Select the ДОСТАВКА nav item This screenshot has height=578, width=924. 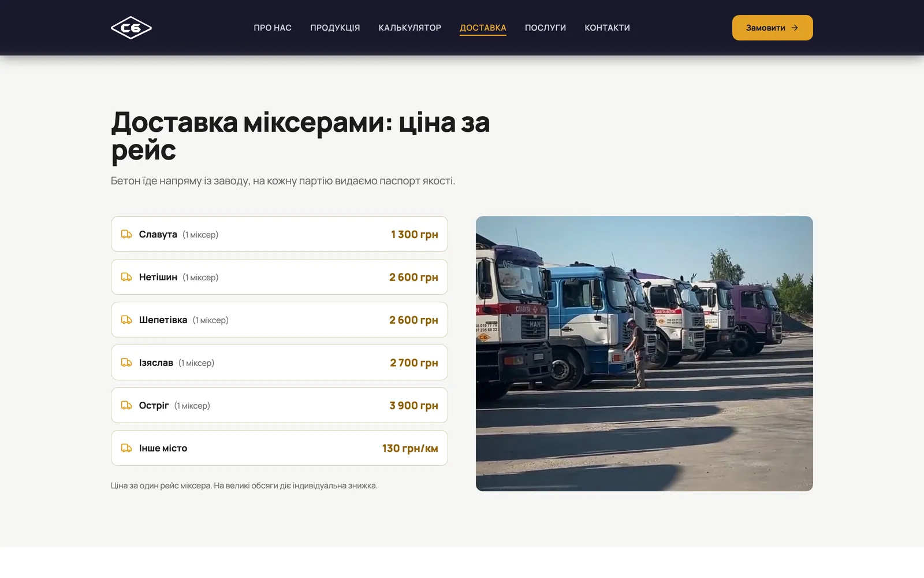pyautogui.click(x=483, y=28)
